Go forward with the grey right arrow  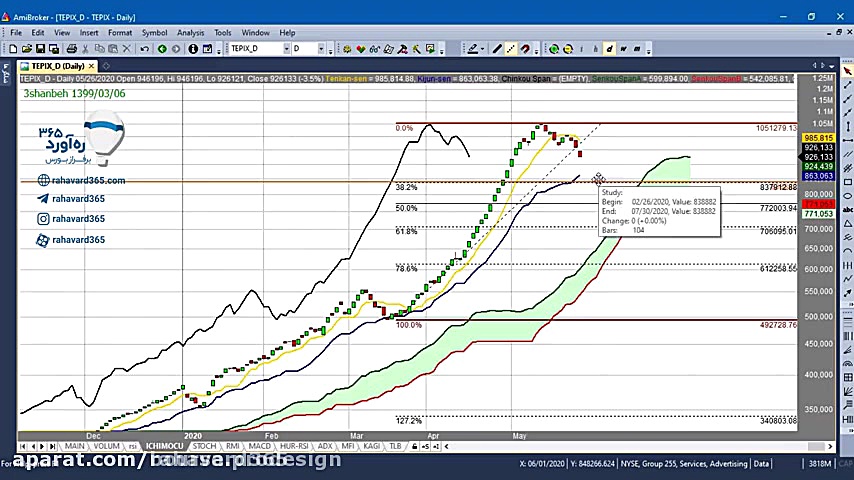pyautogui.click(x=176, y=49)
